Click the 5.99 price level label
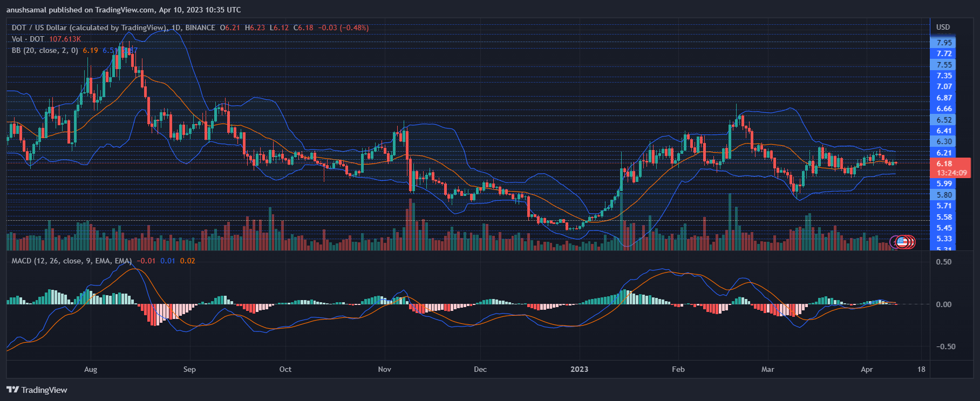 point(944,183)
